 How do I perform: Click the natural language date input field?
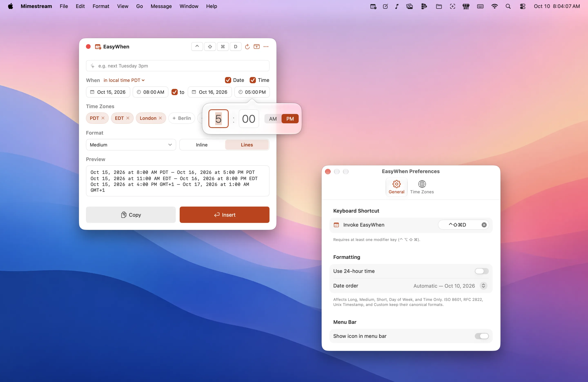177,66
